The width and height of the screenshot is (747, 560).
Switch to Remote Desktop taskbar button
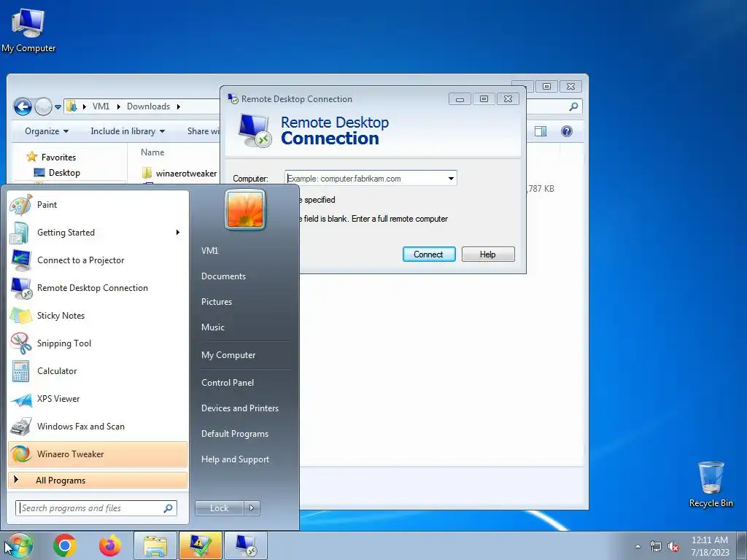246,545
